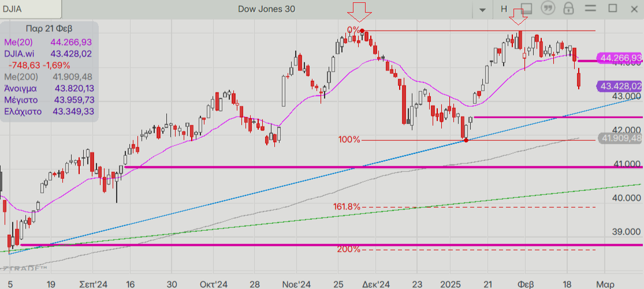The width and height of the screenshot is (644, 289).
Task: Select the 41.909,48 Me(200) price tag
Action: [620, 138]
